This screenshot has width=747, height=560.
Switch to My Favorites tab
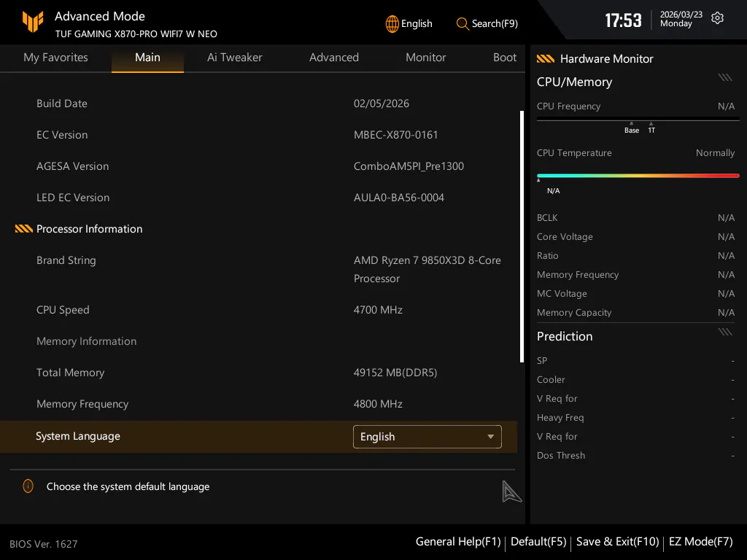[x=55, y=58]
